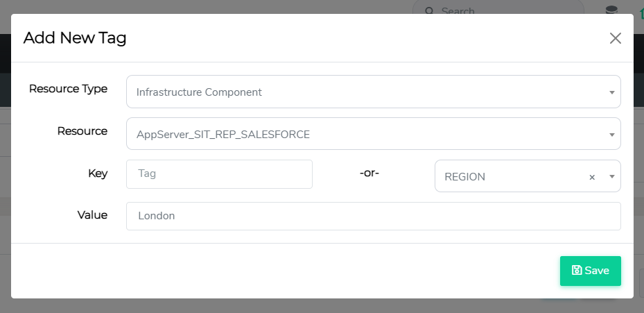Image resolution: width=644 pixels, height=313 pixels.
Task: Click the green icon at top-right edge
Action: [x=641, y=10]
